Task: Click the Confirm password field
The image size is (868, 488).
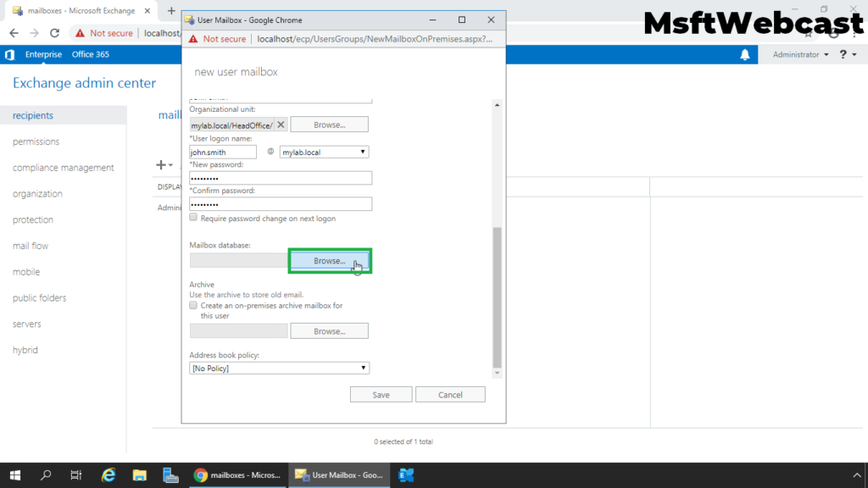Action: pos(281,204)
